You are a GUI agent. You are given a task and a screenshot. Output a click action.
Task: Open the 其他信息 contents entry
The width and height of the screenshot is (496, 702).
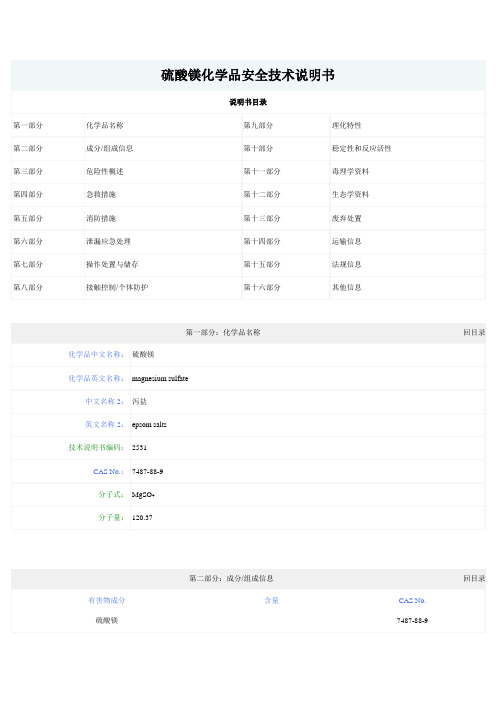point(346,287)
